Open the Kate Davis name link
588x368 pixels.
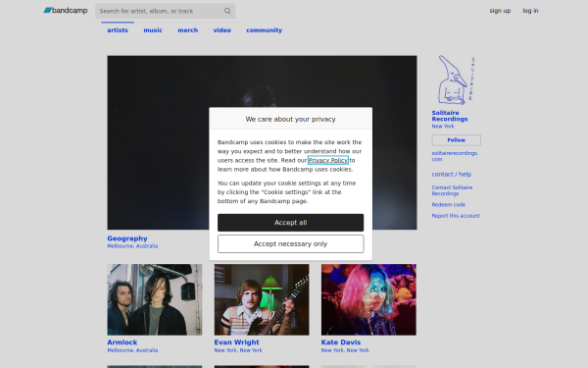tap(340, 342)
